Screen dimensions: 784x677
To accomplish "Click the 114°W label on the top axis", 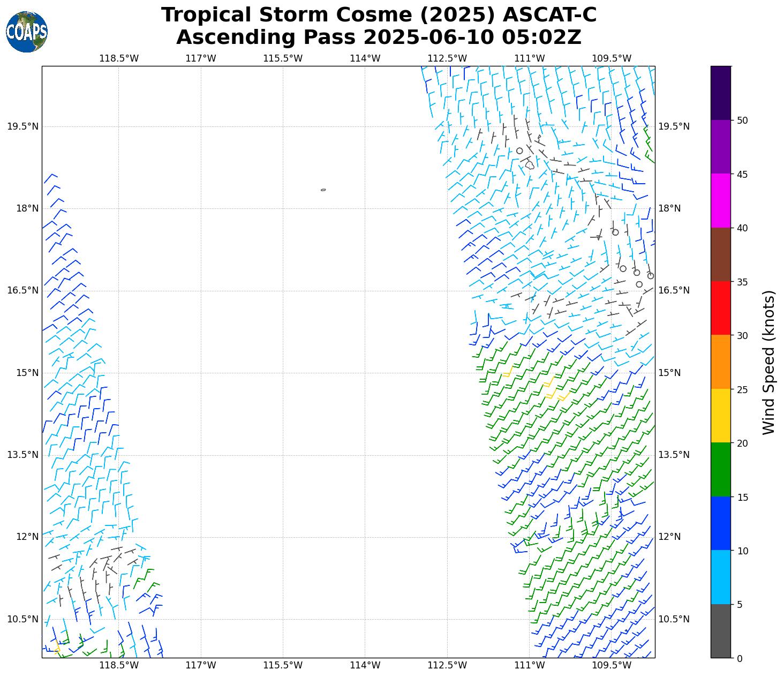I will pos(365,58).
